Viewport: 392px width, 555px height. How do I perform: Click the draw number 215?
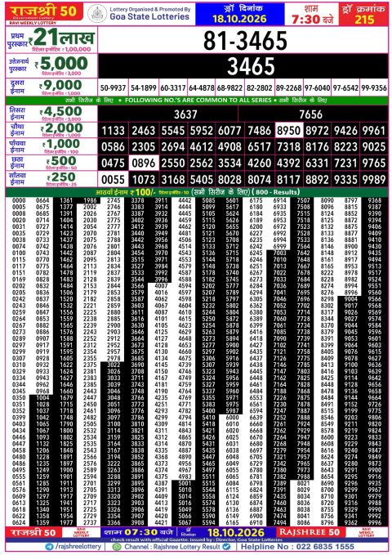coord(364,19)
